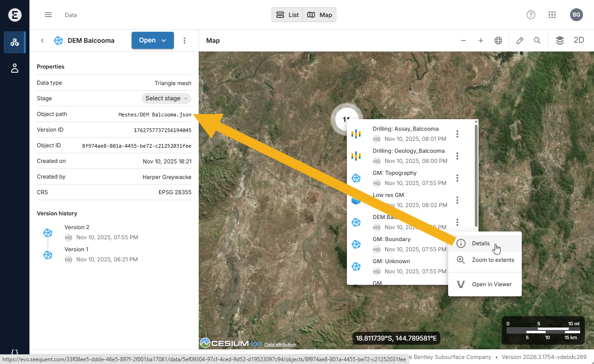Open the hamburger navigation menu
594x364 pixels.
(x=48, y=15)
